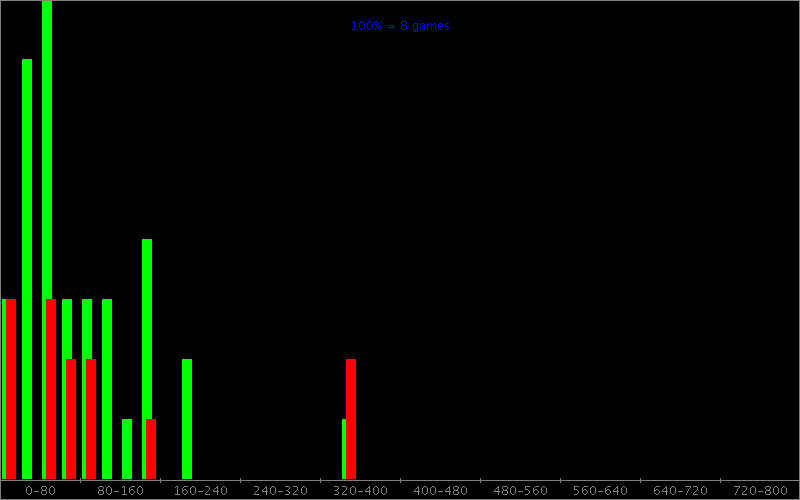Select the '0-80' axis label

pyautogui.click(x=40, y=491)
